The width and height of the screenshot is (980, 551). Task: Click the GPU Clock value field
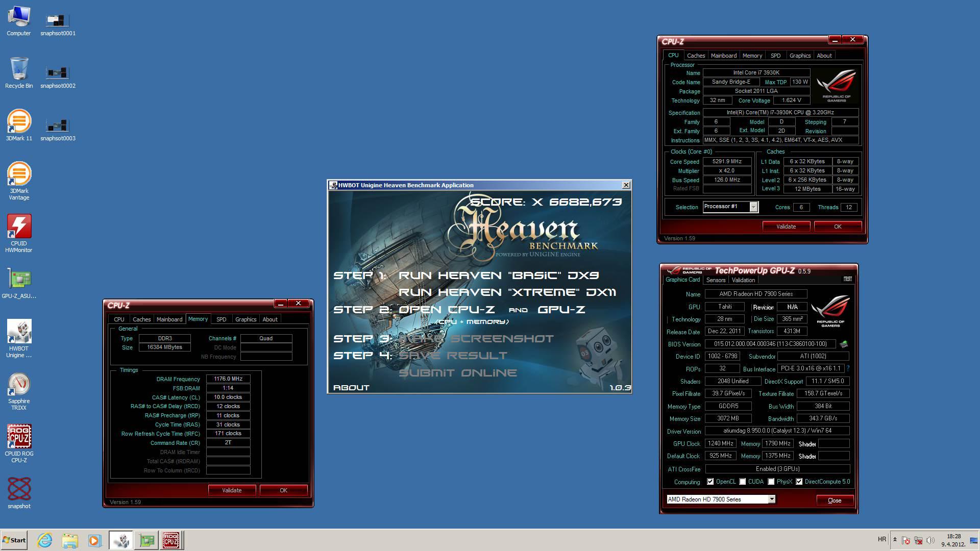720,443
